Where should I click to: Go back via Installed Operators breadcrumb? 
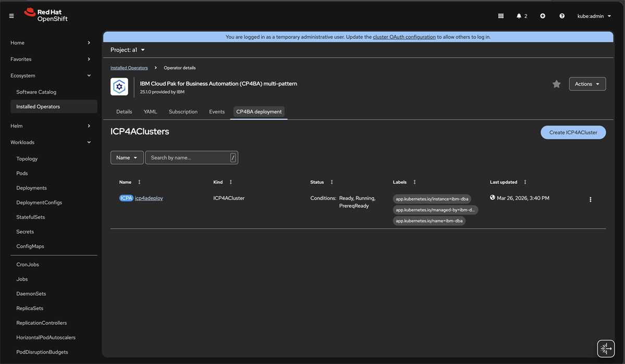click(x=129, y=68)
